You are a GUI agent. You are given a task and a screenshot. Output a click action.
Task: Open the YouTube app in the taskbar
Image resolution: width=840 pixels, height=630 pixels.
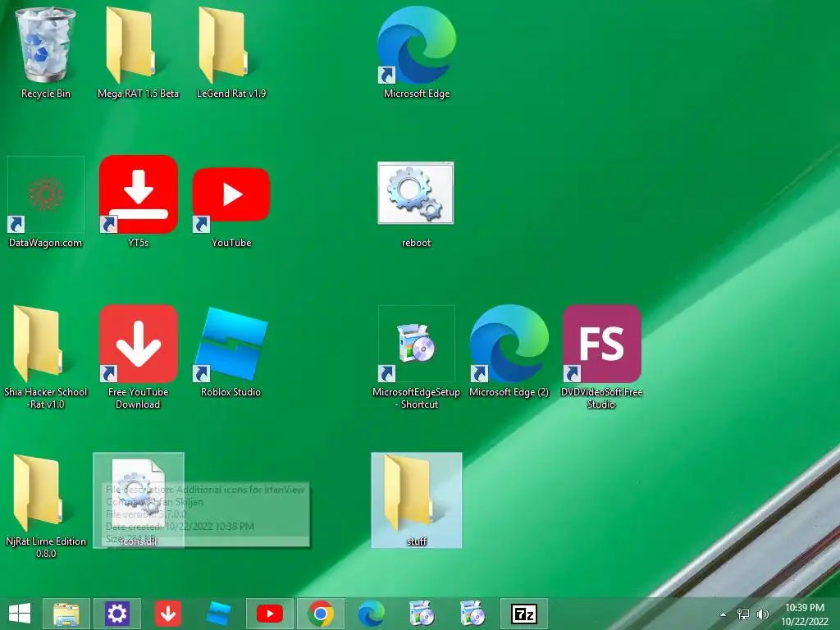(x=269, y=614)
